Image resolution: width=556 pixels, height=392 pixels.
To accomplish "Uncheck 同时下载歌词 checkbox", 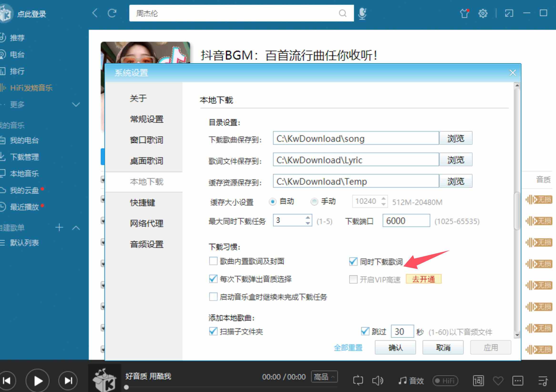I will point(353,261).
